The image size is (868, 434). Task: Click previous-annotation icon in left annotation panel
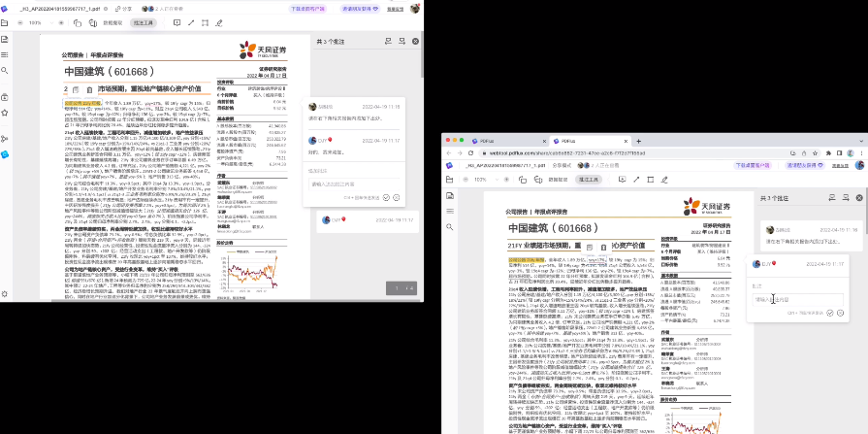pos(388,41)
